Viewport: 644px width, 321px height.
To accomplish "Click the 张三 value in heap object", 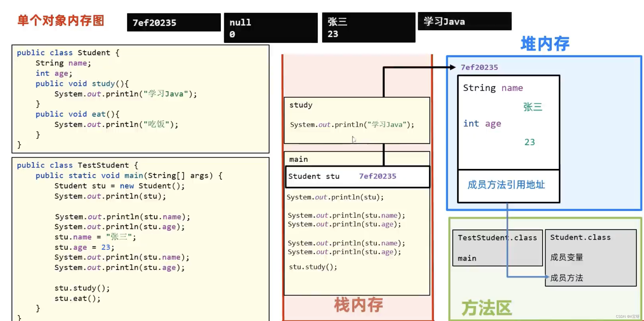I will 533,107.
